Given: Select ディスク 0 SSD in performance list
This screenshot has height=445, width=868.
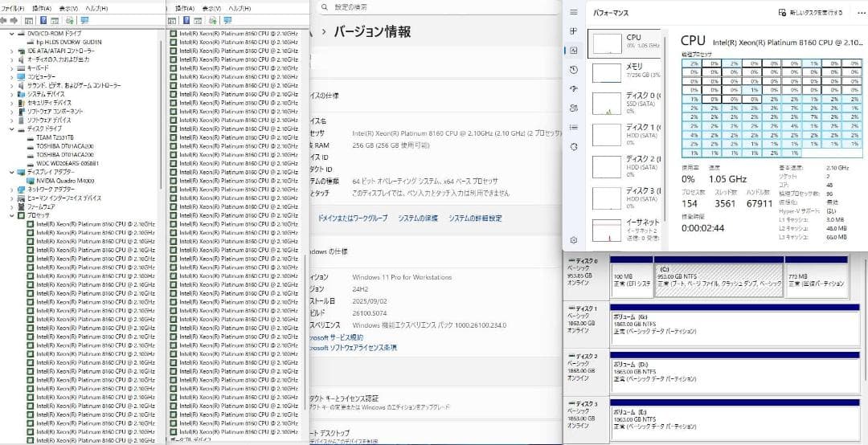Looking at the screenshot, I should (x=626, y=103).
